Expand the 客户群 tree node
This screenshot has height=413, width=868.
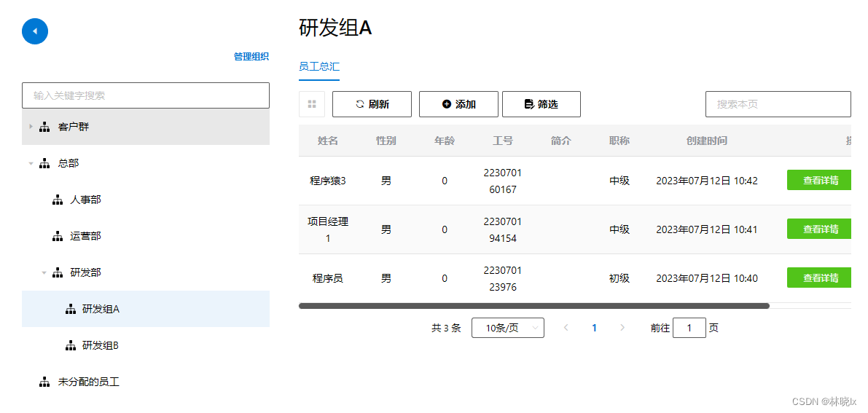31,127
